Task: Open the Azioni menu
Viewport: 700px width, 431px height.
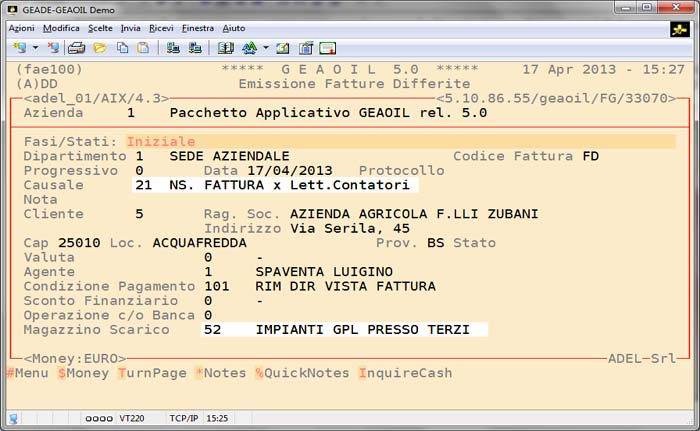Action: [21, 28]
